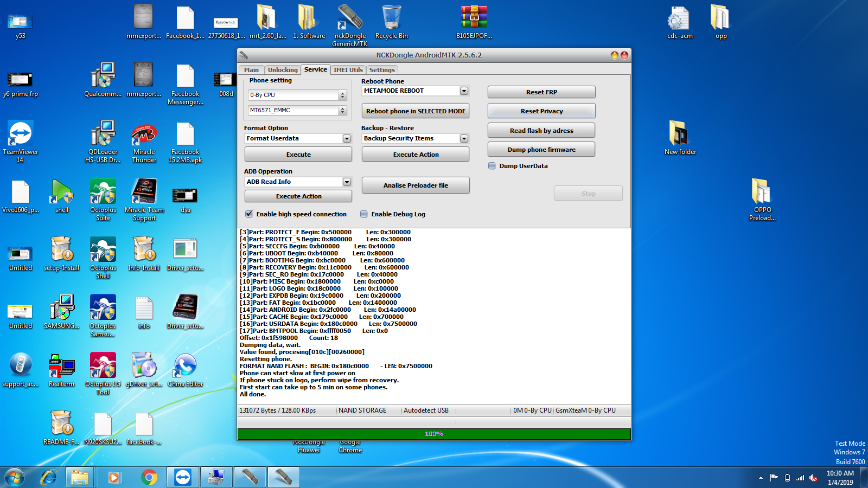The height and width of the screenshot is (488, 868).
Task: Open the Miracle Team Support shortcut
Action: (x=144, y=200)
